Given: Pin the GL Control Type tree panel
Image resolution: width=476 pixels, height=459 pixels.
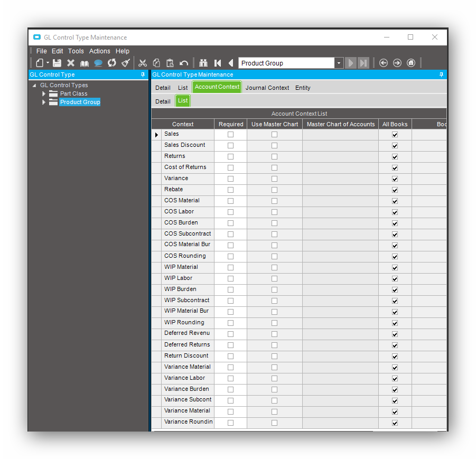Looking at the screenshot, I should (143, 74).
